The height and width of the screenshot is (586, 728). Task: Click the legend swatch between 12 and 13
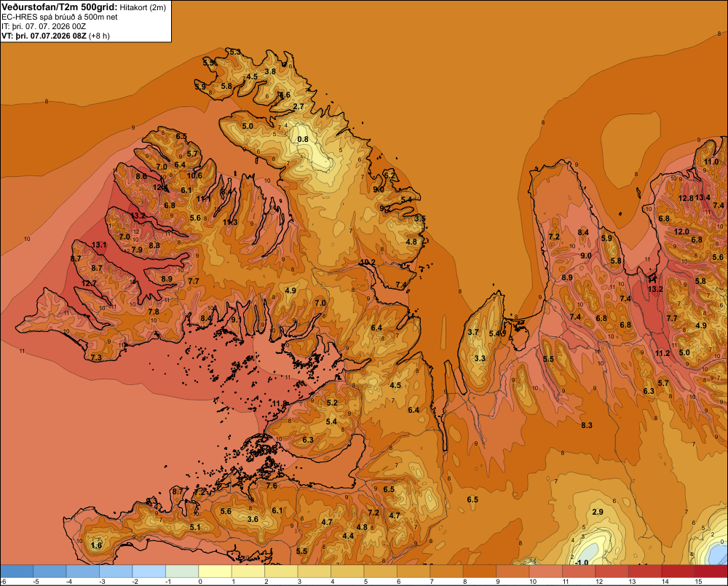(x=612, y=571)
